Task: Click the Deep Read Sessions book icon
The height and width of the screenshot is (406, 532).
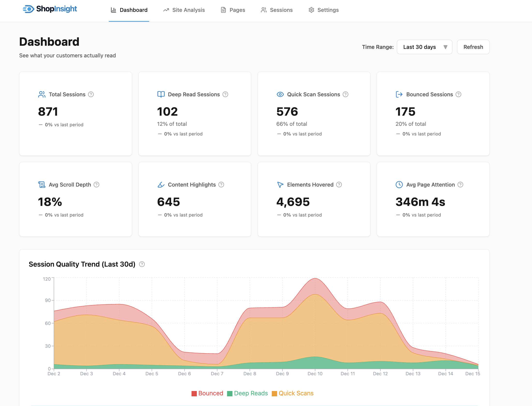Action: [x=161, y=94]
